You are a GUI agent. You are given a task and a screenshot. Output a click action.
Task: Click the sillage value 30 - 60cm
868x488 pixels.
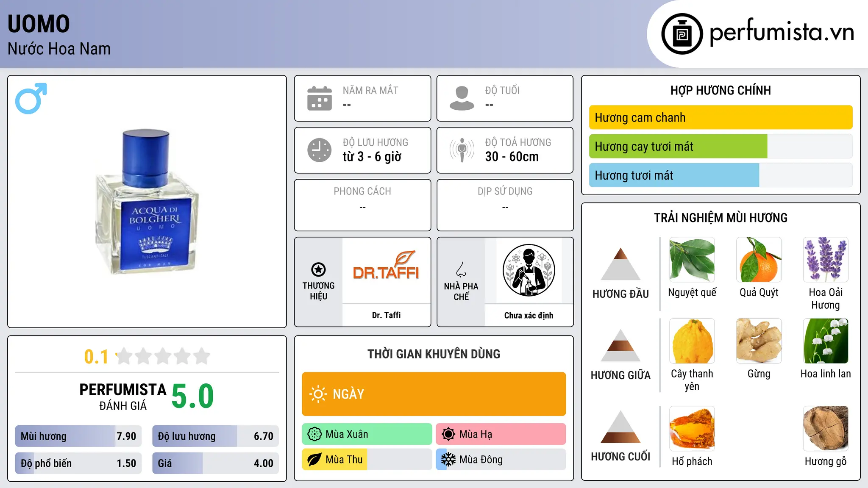tap(512, 157)
